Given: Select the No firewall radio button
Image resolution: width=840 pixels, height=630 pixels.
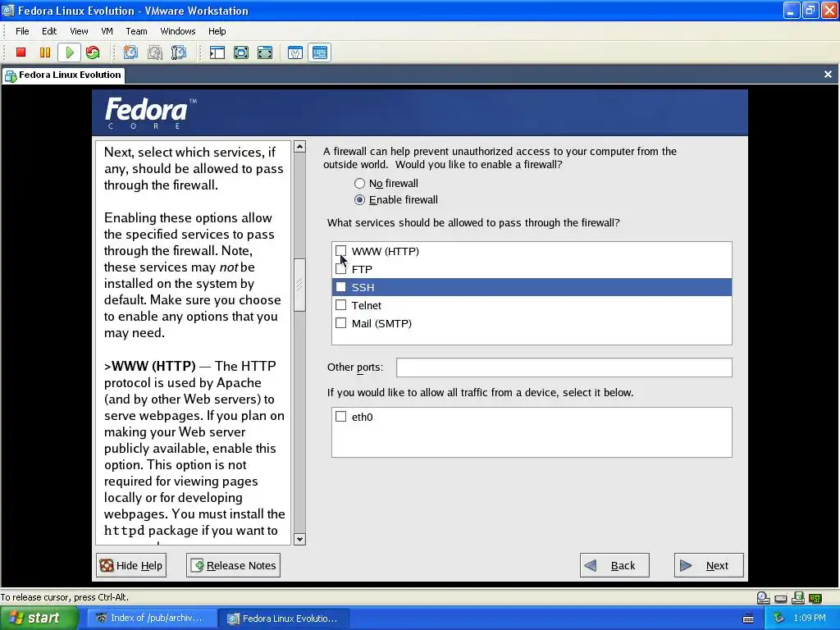Looking at the screenshot, I should tap(359, 184).
